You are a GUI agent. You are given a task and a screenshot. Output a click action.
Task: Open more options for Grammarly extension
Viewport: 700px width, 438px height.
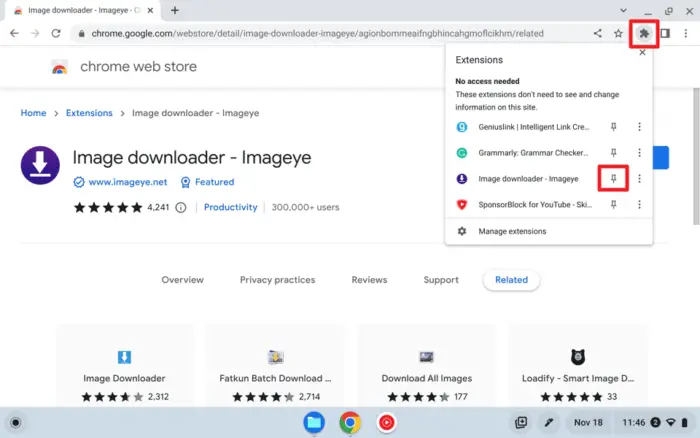[x=639, y=153]
